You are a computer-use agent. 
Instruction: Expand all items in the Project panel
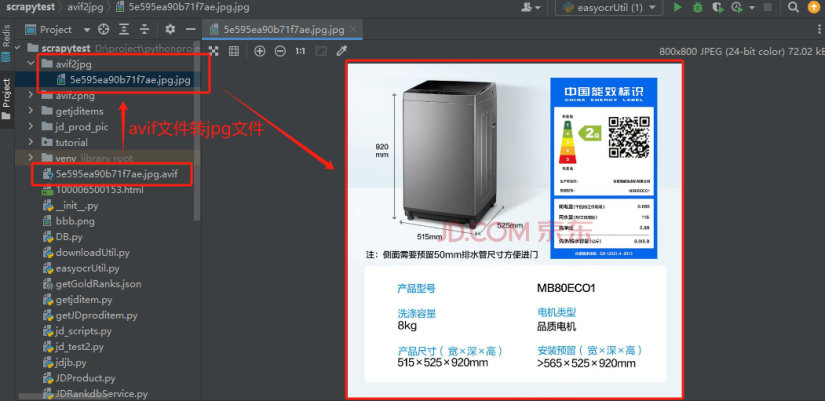click(124, 29)
